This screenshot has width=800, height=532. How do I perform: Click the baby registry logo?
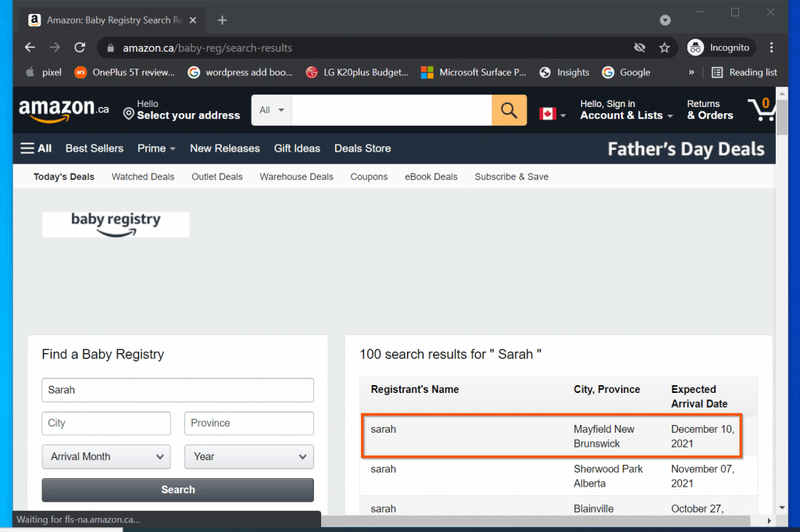tap(116, 224)
